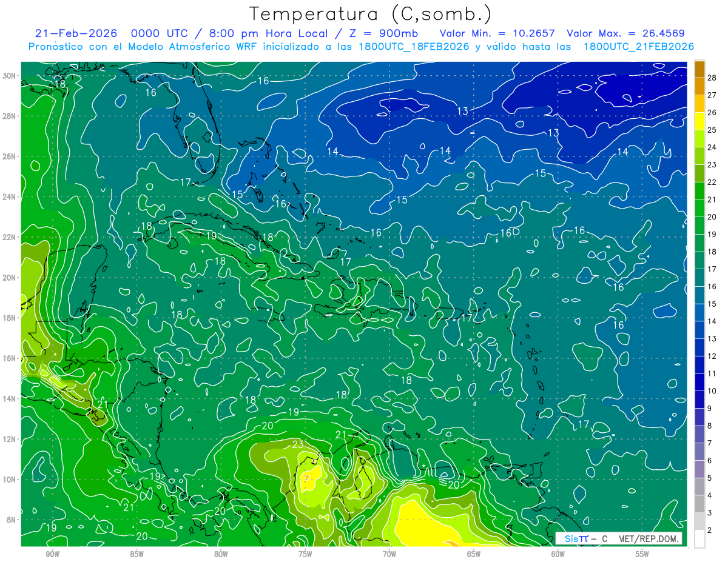
Task: Click the colorbar legend label '3'
Action: click(710, 513)
